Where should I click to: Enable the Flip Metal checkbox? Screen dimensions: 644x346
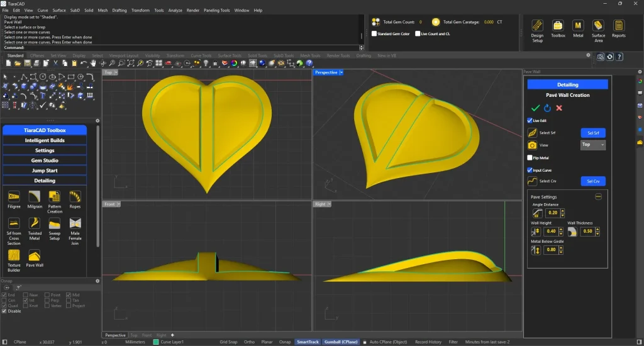(530, 158)
